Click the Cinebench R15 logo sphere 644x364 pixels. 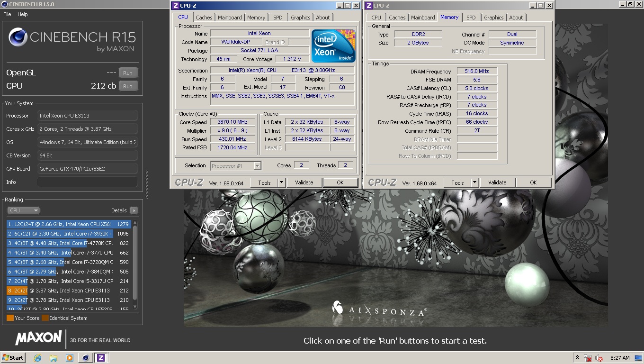pos(18,37)
